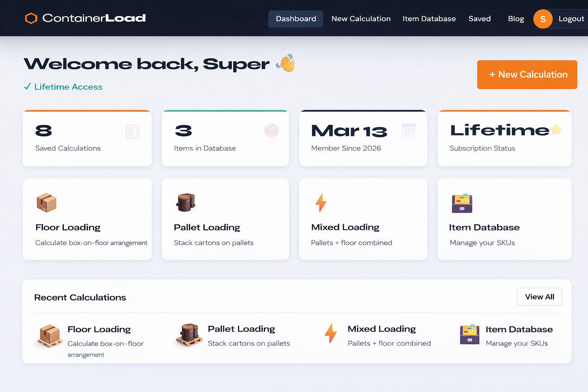588x392 pixels.
Task: Open the Saved menu item
Action: coord(479,18)
